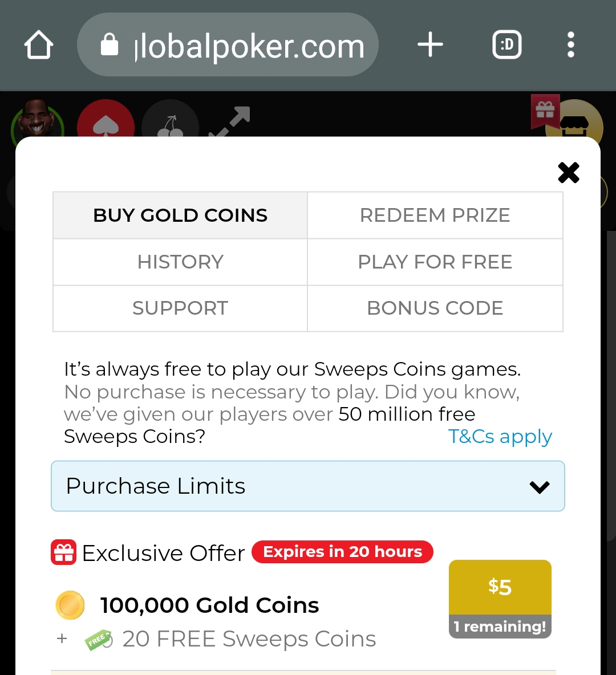616x675 pixels.
Task: Switch to the REDEEM PRIZE tab
Action: pyautogui.click(x=435, y=215)
